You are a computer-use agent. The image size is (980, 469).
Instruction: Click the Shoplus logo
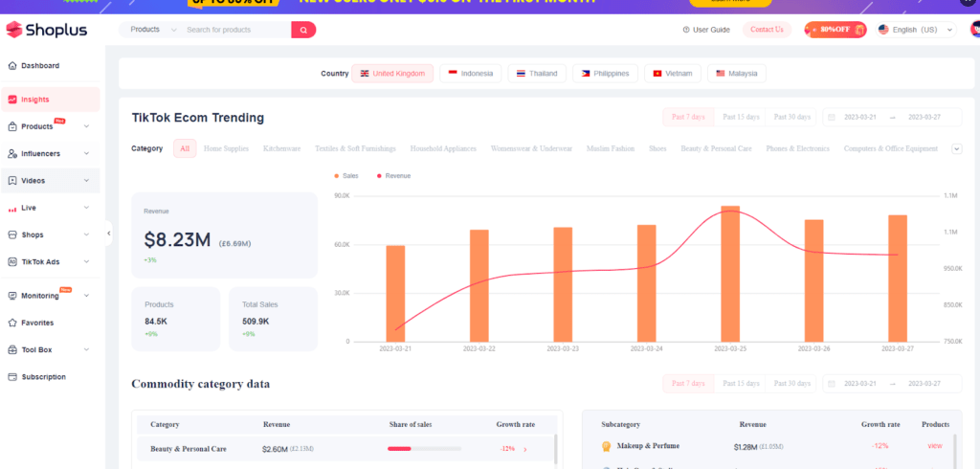pyautogui.click(x=46, y=30)
